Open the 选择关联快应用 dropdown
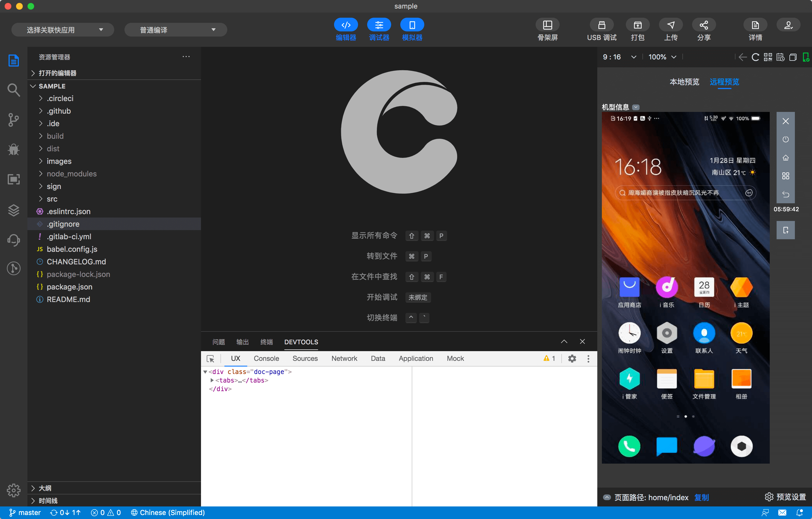 (x=63, y=30)
